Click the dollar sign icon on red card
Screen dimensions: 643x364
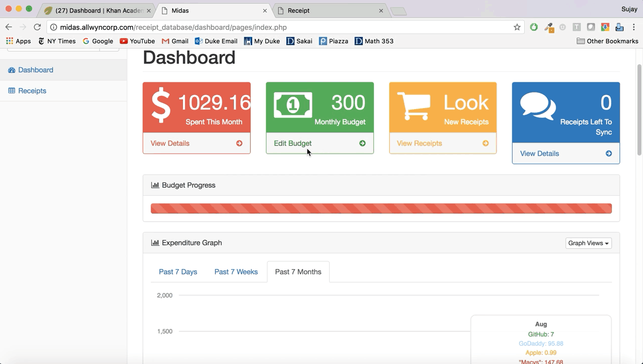coord(161,106)
